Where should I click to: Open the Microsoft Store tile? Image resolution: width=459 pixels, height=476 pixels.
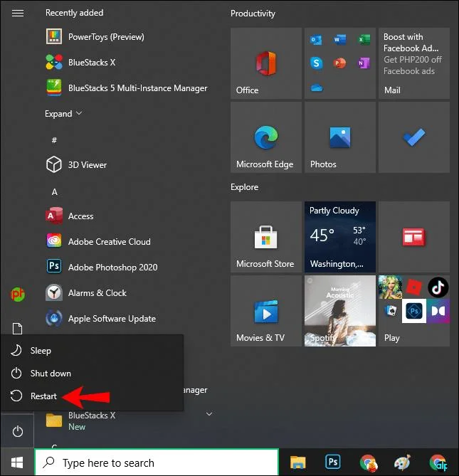[266, 237]
